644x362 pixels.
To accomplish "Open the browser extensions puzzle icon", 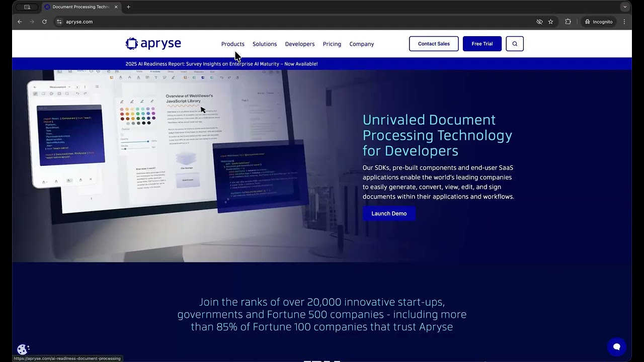I will click(568, 22).
